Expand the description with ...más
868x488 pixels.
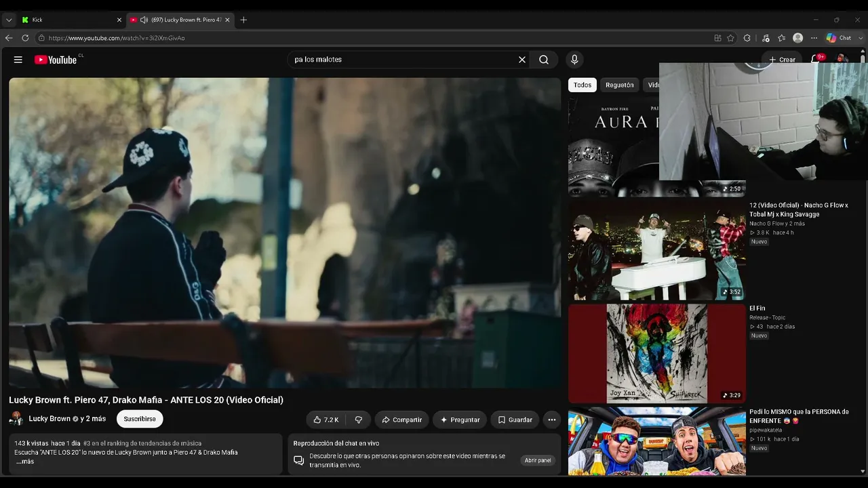25,462
